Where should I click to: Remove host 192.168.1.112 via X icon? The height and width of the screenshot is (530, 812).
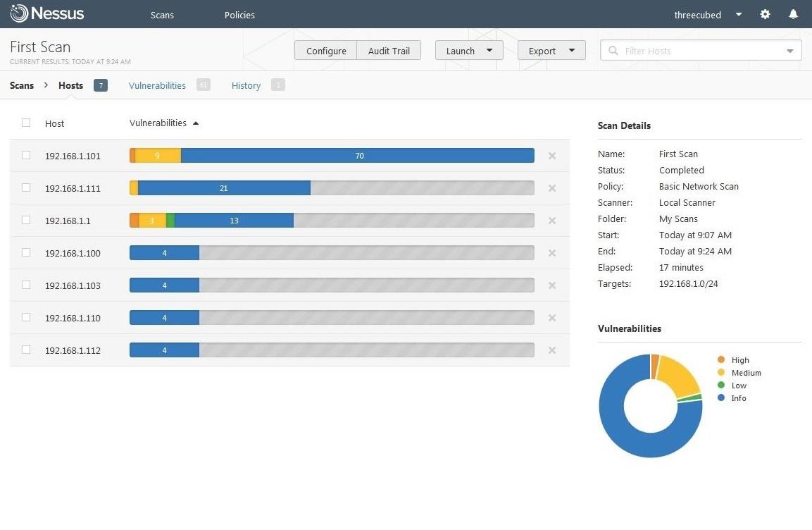click(x=552, y=350)
